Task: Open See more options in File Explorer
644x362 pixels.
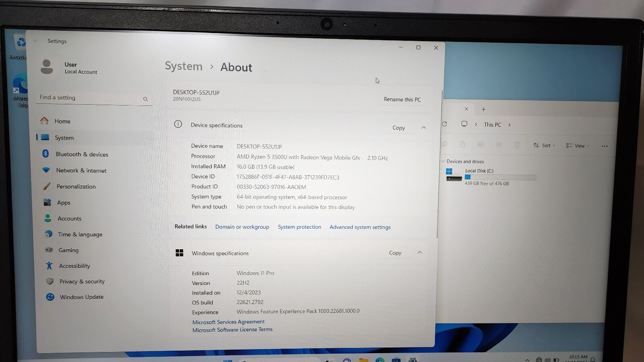Action: [x=605, y=146]
